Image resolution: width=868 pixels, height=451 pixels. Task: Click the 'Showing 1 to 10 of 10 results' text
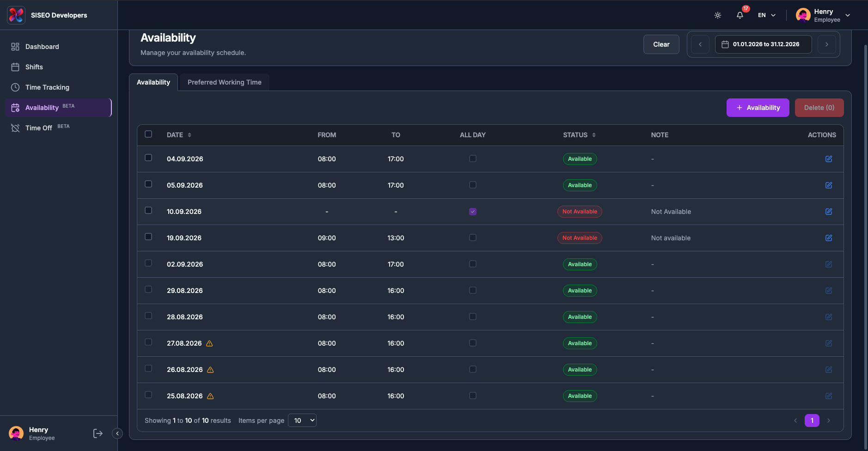click(188, 421)
